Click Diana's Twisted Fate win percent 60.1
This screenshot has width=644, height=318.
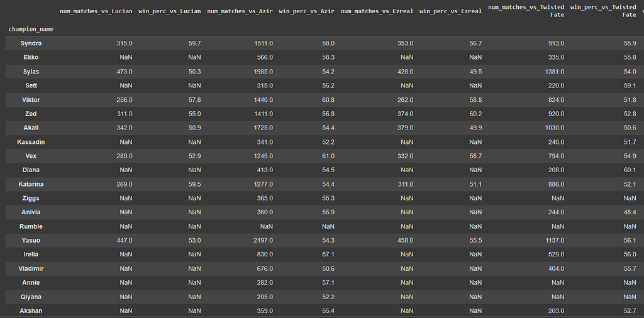[630, 170]
